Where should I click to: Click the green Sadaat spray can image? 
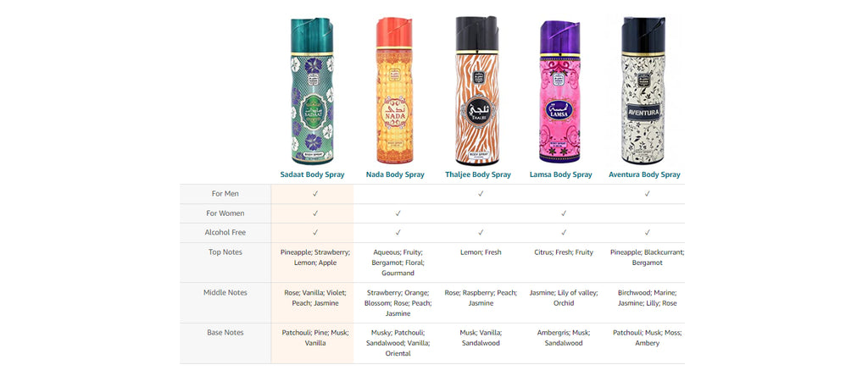click(312, 91)
